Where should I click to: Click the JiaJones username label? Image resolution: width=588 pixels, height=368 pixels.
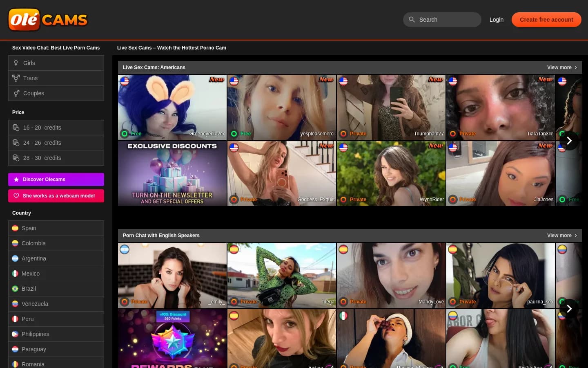tap(543, 200)
